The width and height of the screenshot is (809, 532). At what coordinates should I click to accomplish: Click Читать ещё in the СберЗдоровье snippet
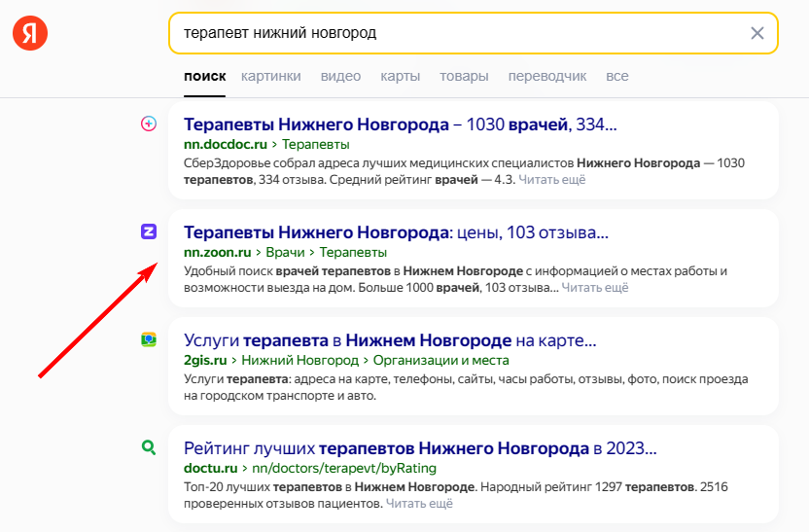point(551,180)
